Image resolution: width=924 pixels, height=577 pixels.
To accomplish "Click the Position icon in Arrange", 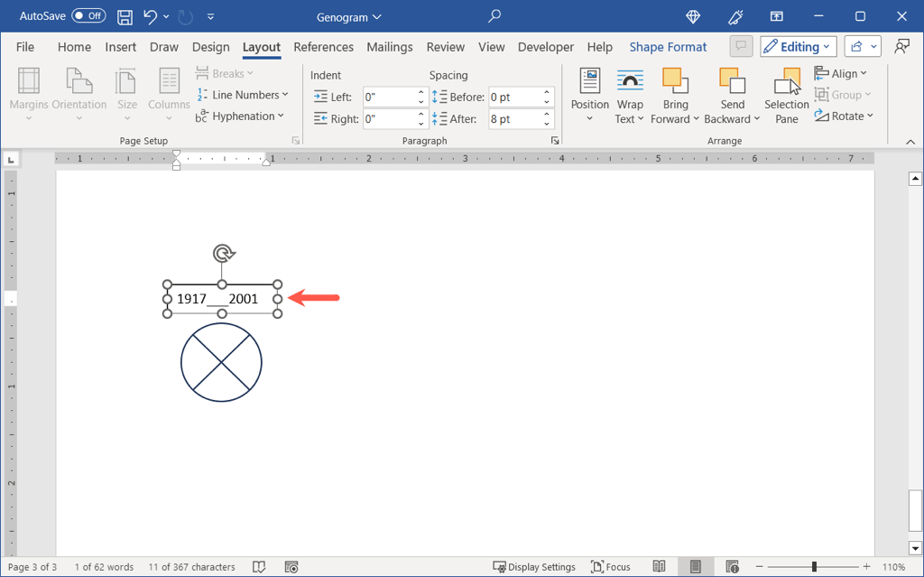I will pos(590,96).
